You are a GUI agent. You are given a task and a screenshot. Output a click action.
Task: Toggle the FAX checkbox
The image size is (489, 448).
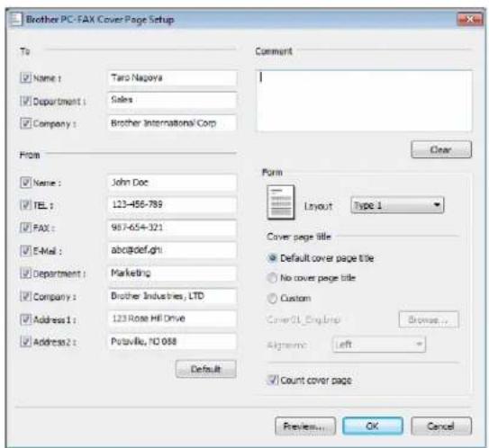click(25, 228)
